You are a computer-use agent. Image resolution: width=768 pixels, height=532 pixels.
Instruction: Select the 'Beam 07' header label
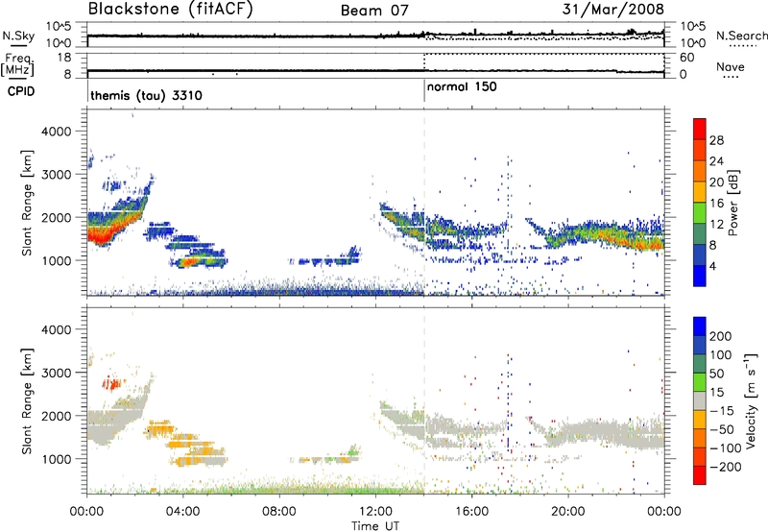374,11
